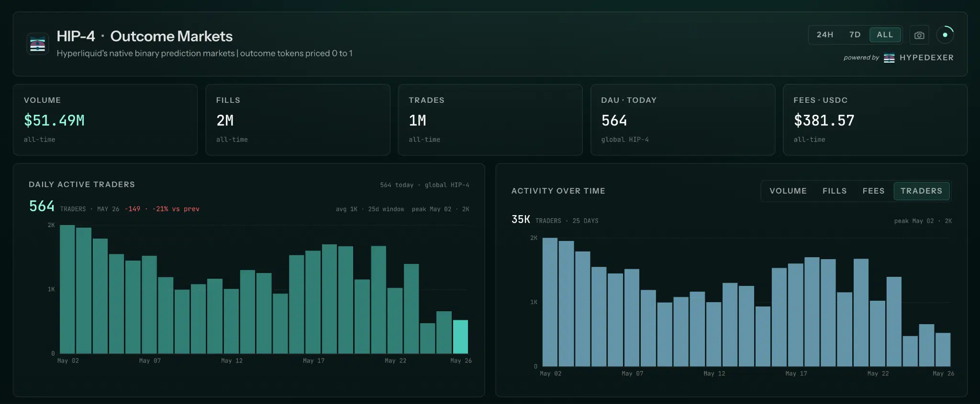Click the ACTIVITY OVER TIME heading
This screenshot has width=980, height=404.
558,191
